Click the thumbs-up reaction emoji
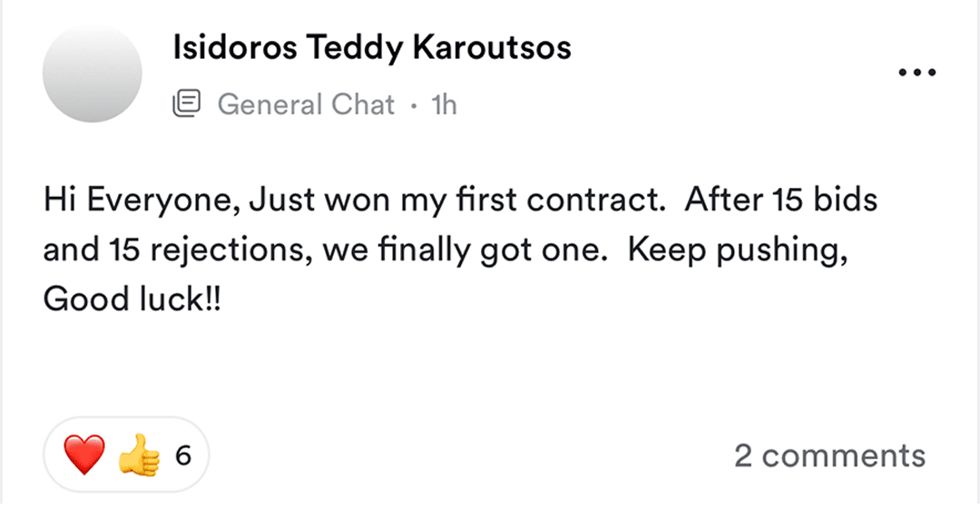The height and width of the screenshot is (529, 980). (x=139, y=455)
